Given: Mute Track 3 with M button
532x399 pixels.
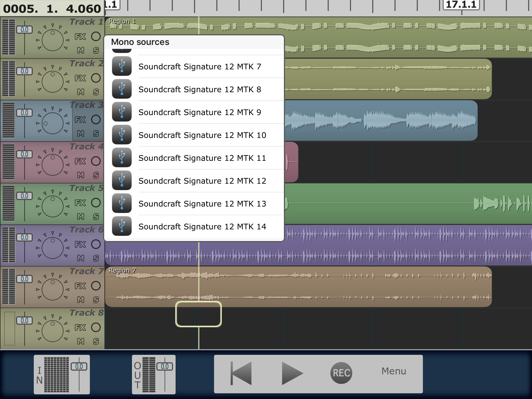Looking at the screenshot, I should [81, 134].
